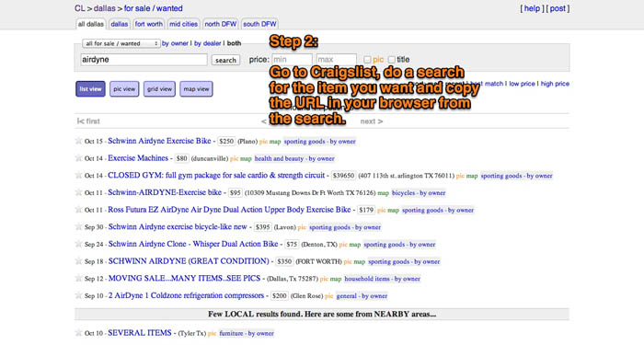Click the min price field
The height and width of the screenshot is (345, 644).
coord(292,60)
